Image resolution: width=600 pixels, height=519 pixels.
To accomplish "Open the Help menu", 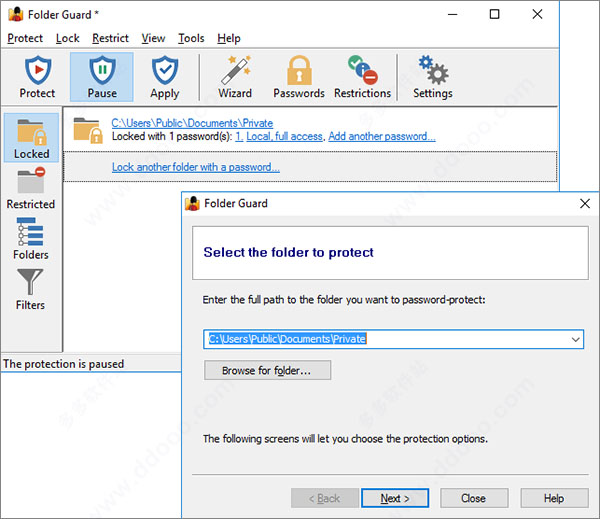I will coord(229,38).
